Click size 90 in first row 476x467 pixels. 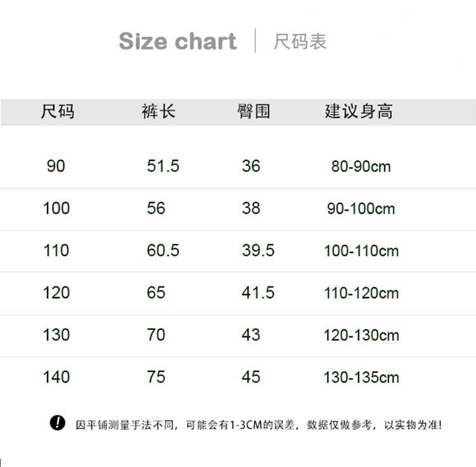tap(56, 166)
